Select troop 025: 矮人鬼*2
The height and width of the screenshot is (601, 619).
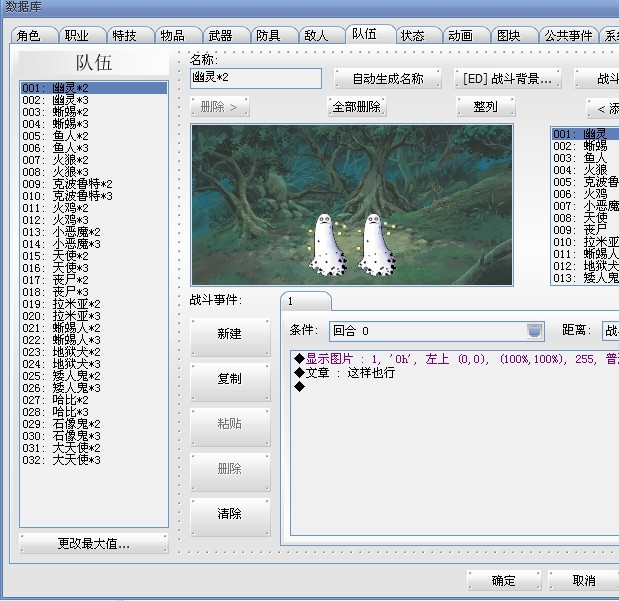pos(94,376)
